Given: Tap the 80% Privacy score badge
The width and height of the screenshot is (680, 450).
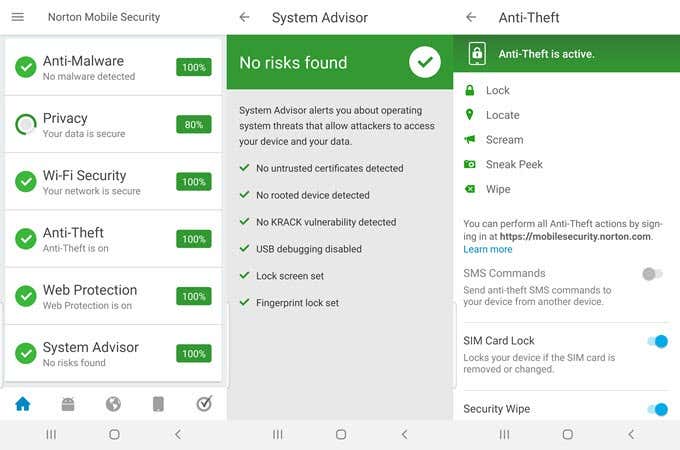Looking at the screenshot, I should pos(193,125).
